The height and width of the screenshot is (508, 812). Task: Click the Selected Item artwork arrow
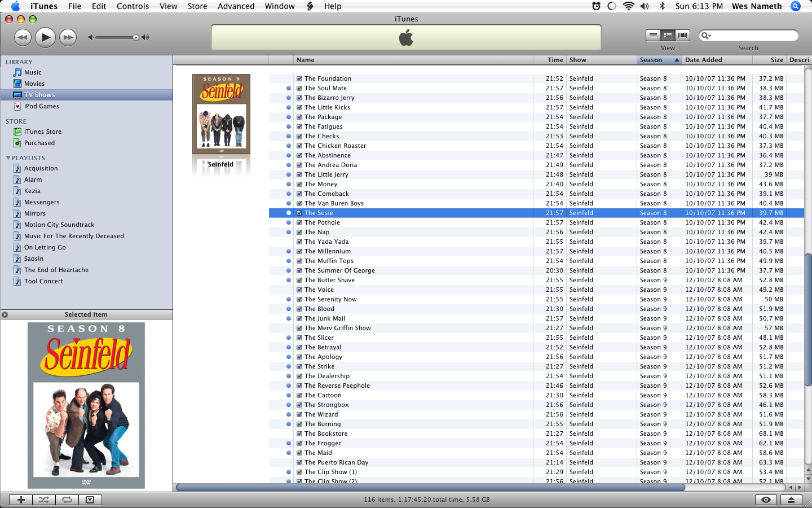(5, 314)
